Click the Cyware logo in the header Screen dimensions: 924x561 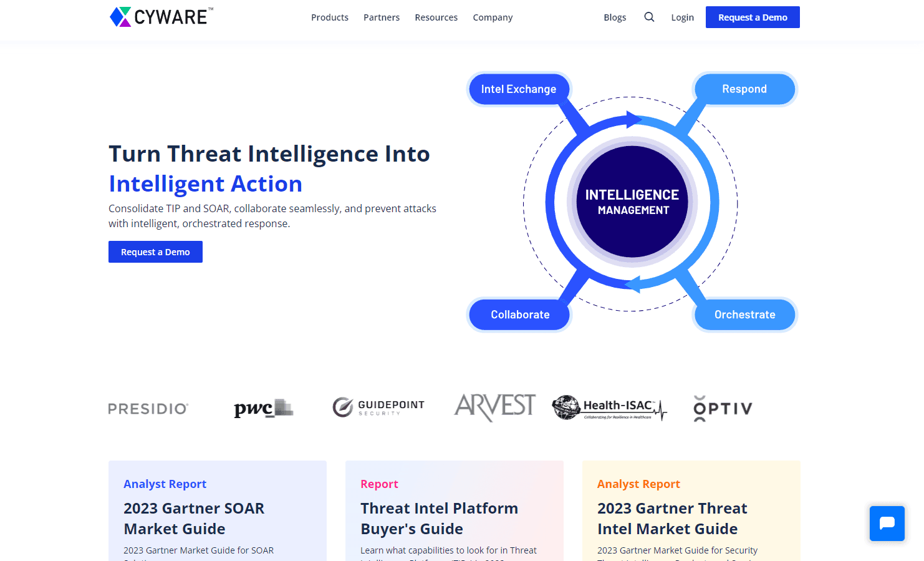pos(161,17)
